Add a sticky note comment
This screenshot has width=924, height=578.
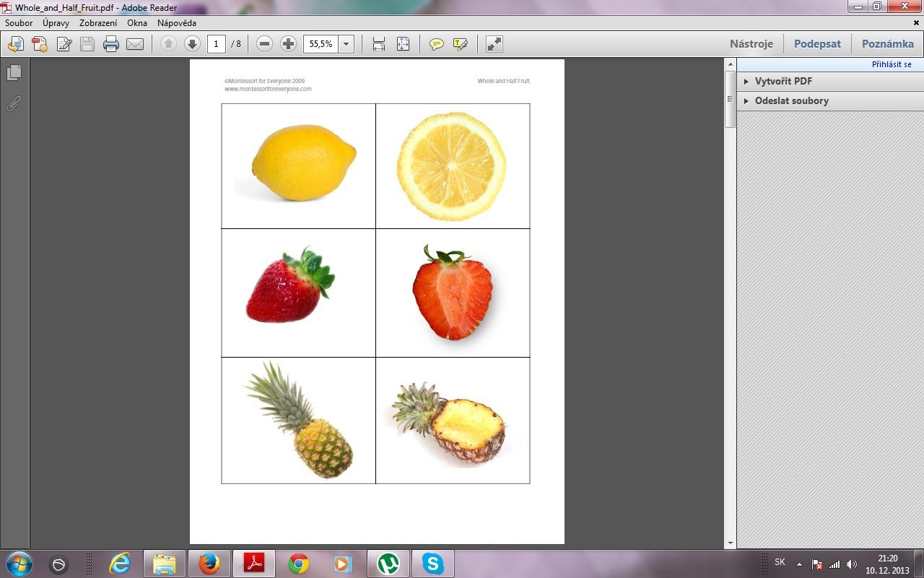(436, 44)
